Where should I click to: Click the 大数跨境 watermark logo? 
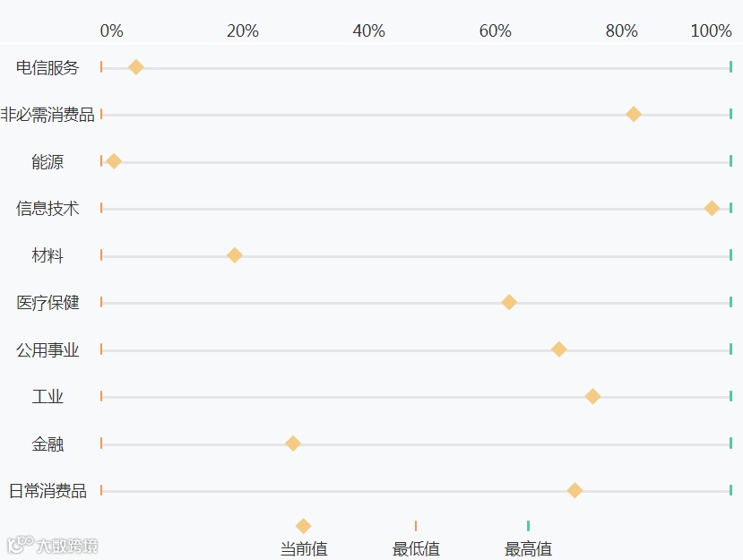pos(53,545)
